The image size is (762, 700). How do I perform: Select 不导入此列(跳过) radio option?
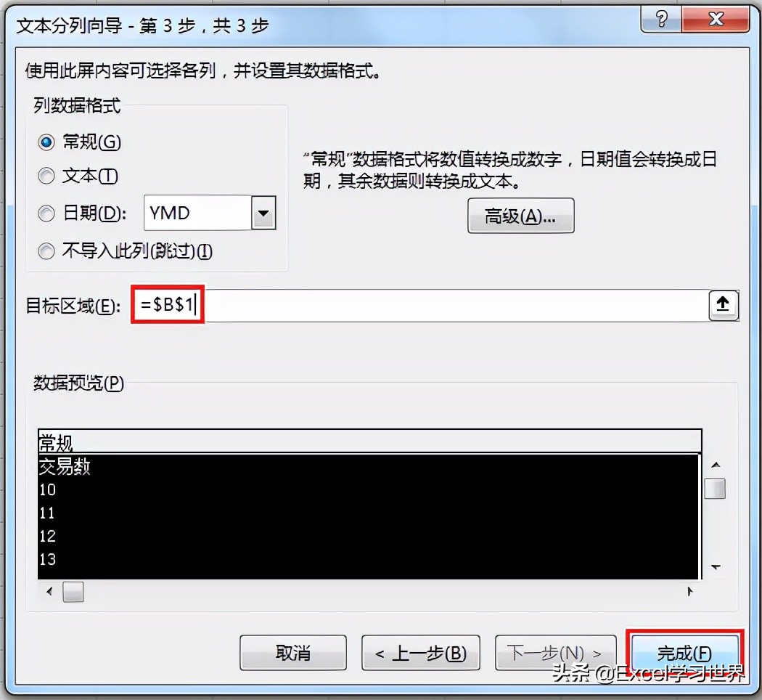[46, 251]
